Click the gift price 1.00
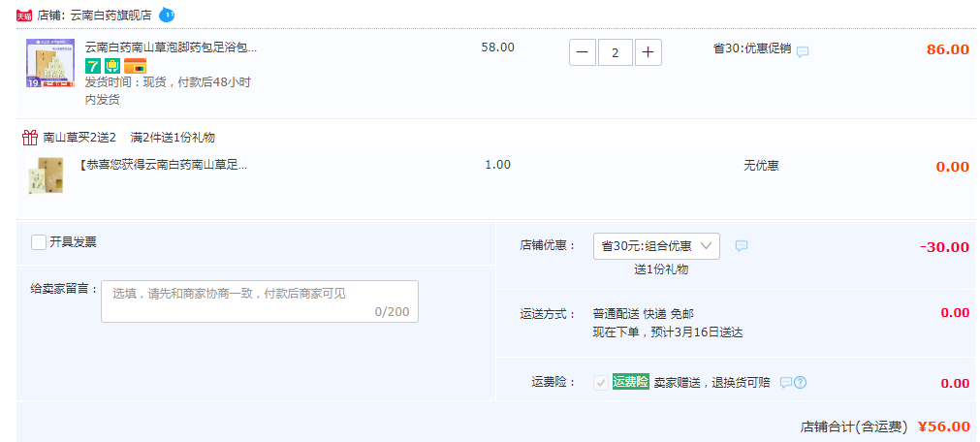Image resolution: width=980 pixels, height=442 pixels. pyautogui.click(x=498, y=165)
